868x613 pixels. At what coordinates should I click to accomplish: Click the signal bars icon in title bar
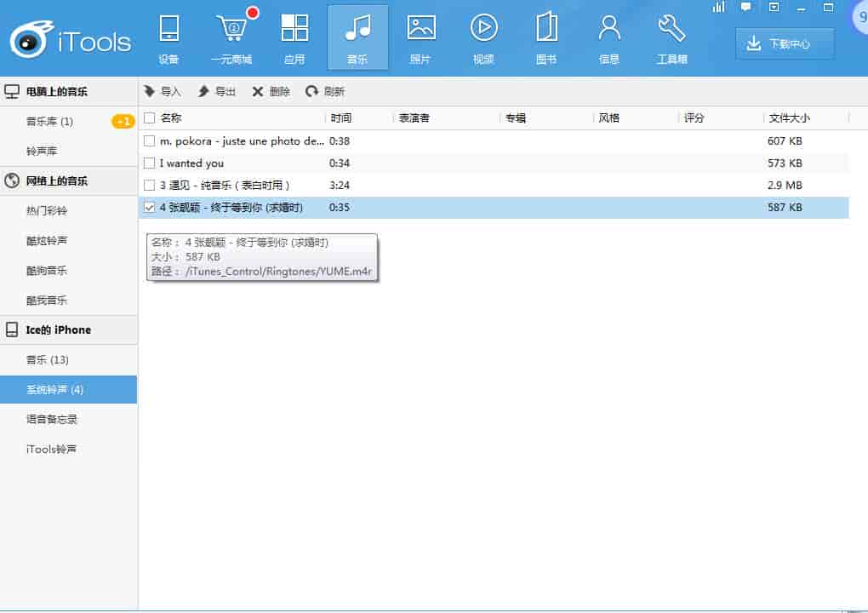(x=718, y=7)
